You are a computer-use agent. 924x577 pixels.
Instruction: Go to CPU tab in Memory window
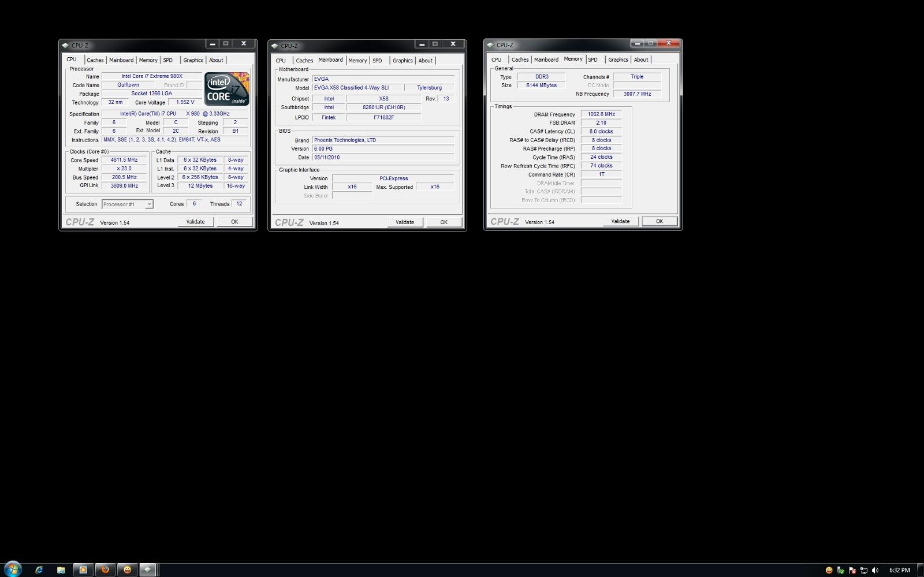pyautogui.click(x=496, y=59)
